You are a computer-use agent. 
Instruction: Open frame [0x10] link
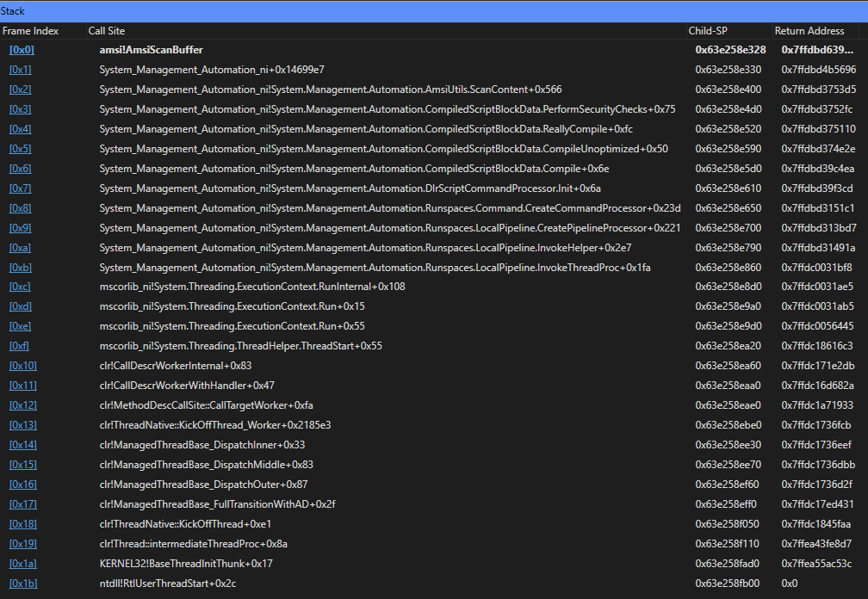[22, 366]
